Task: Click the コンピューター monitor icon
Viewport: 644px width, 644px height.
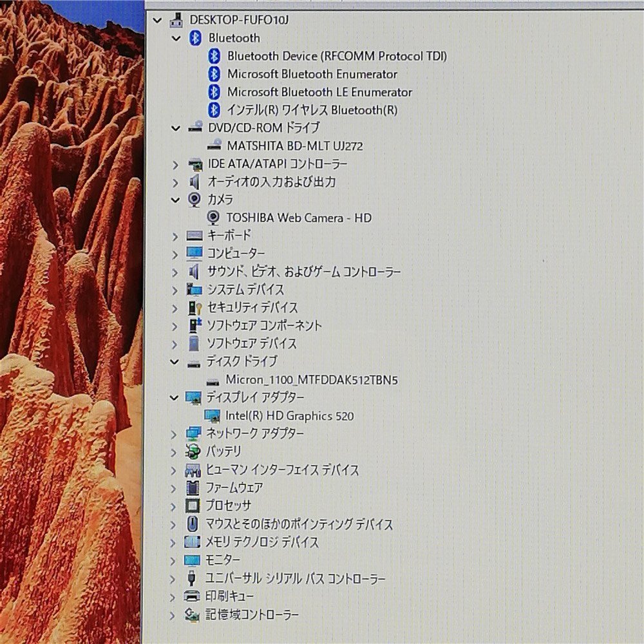Action: (194, 253)
